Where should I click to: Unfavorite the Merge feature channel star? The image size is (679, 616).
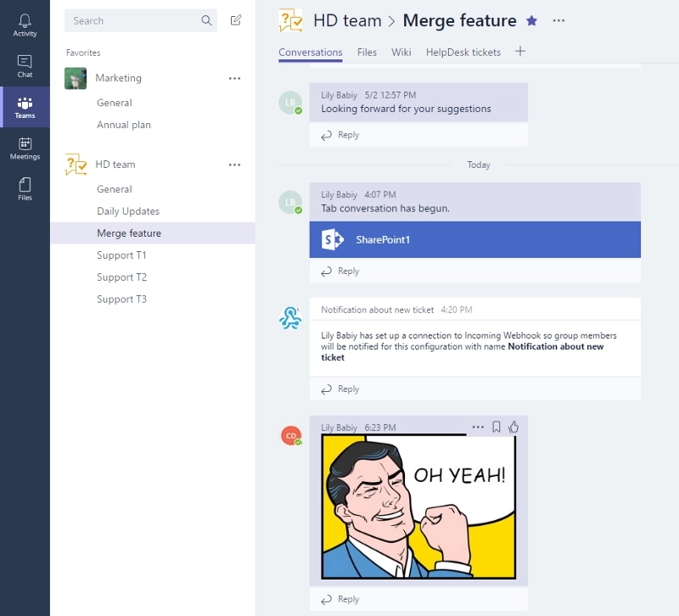[532, 20]
